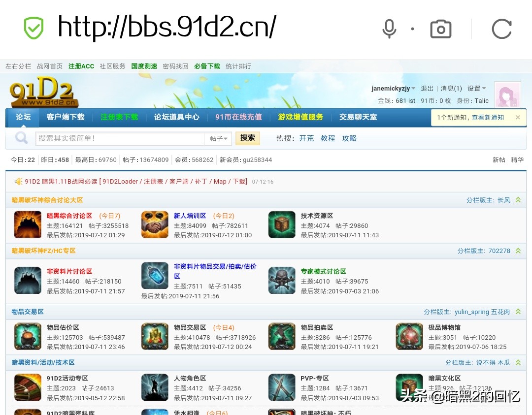This screenshot has height=415, width=532.
Task: Open the 暗黑文化区 cube icon
Action: coord(409,387)
